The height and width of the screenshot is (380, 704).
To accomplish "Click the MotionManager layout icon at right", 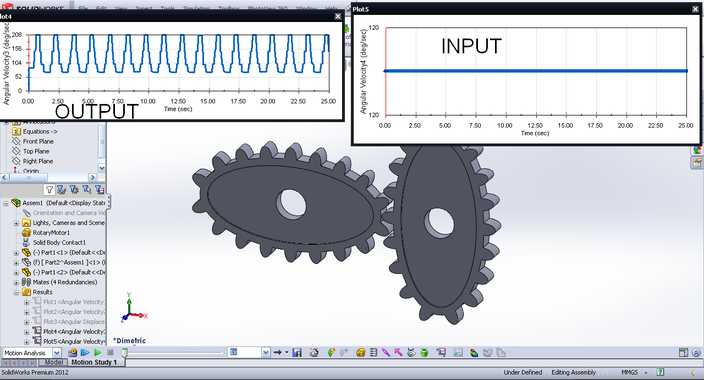I will (683, 353).
